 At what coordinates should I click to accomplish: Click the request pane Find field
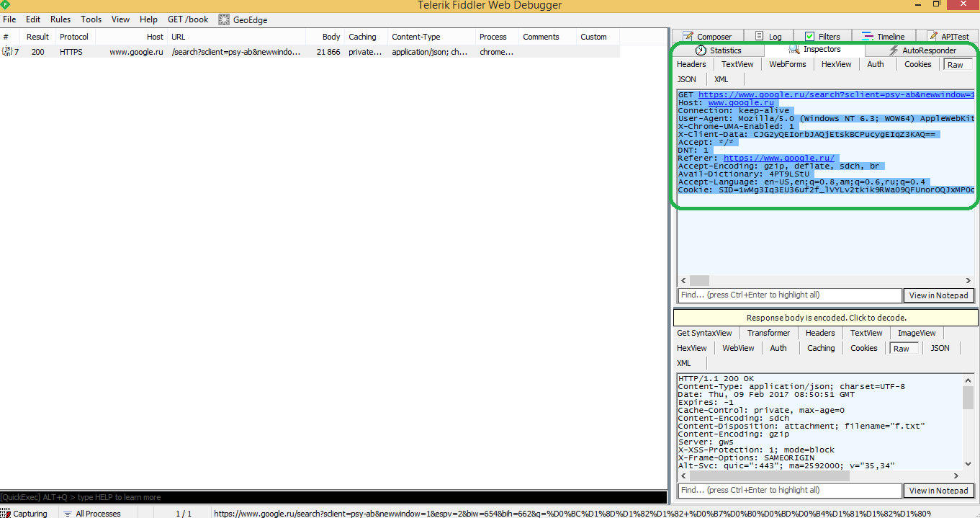pos(790,295)
